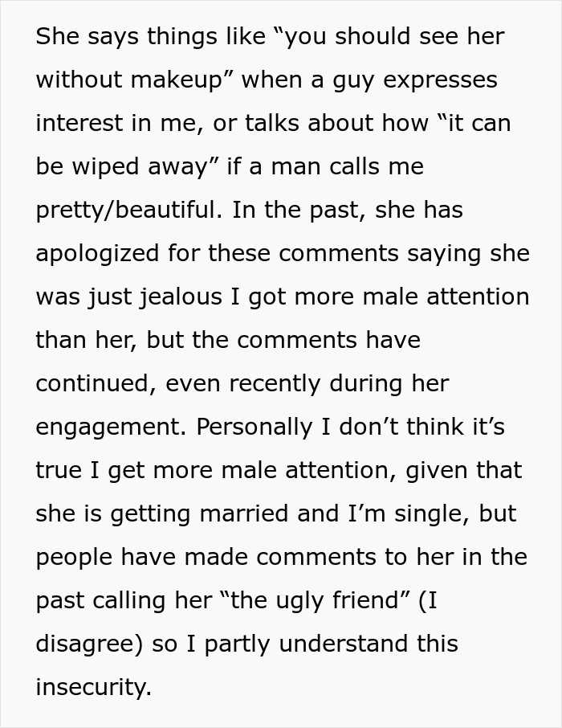The height and width of the screenshot is (728, 562).
Task: Click the word "apologized"
Action: pos(97,254)
